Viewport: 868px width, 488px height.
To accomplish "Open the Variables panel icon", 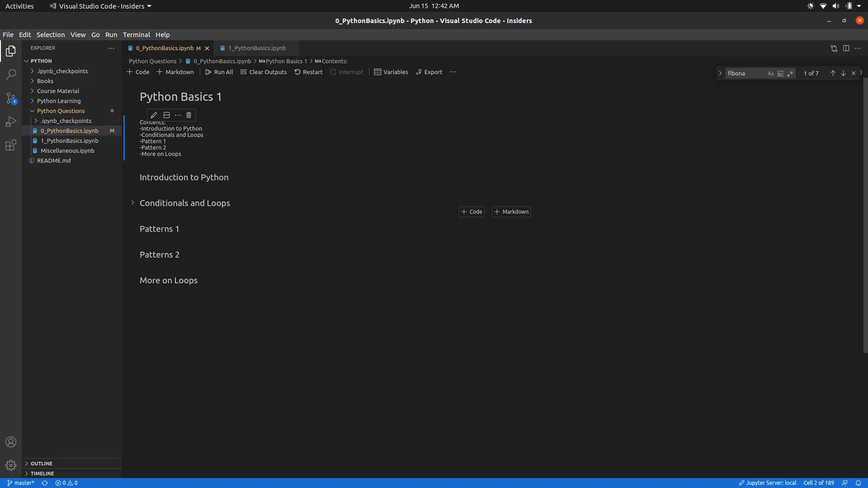I will point(391,72).
